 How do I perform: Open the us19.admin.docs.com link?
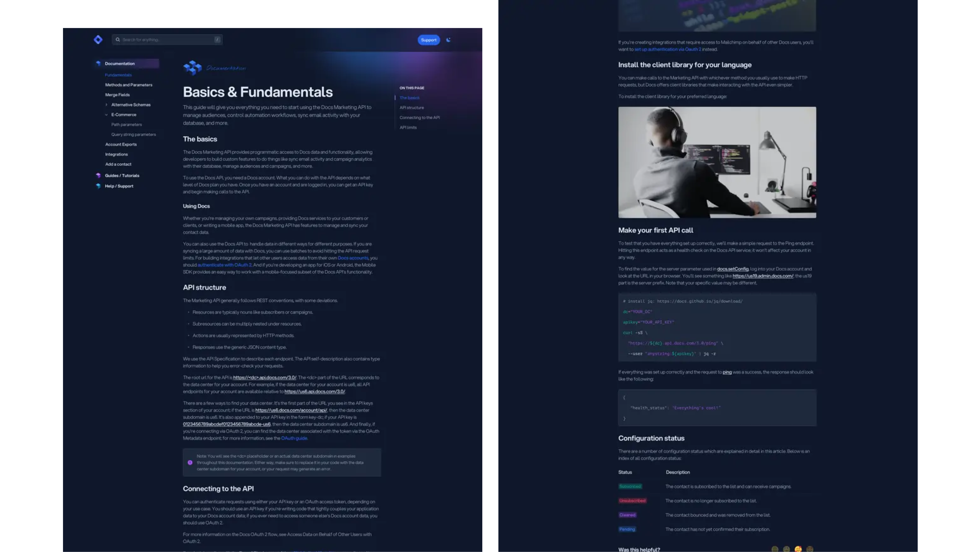[x=763, y=276]
